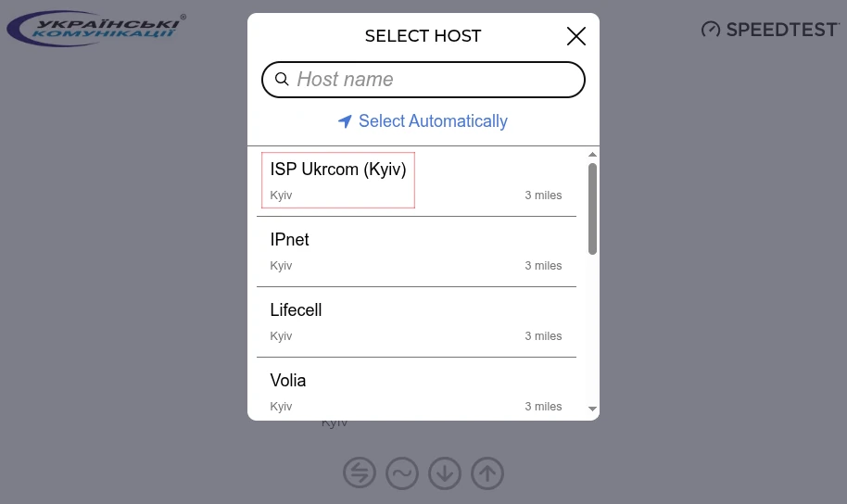
Task: Click the ping (two-way arrows) icon
Action: pyautogui.click(x=360, y=472)
